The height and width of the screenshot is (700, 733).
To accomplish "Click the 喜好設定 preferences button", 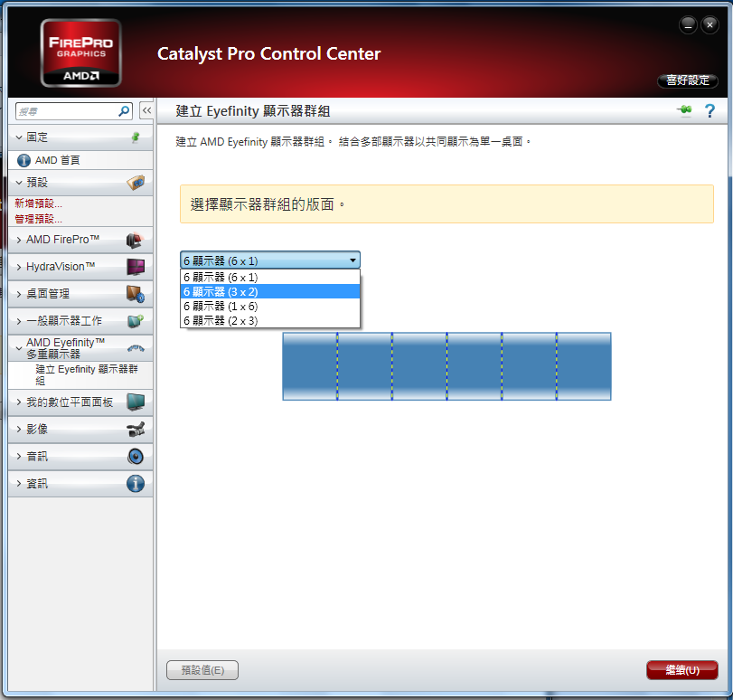I will [687, 80].
